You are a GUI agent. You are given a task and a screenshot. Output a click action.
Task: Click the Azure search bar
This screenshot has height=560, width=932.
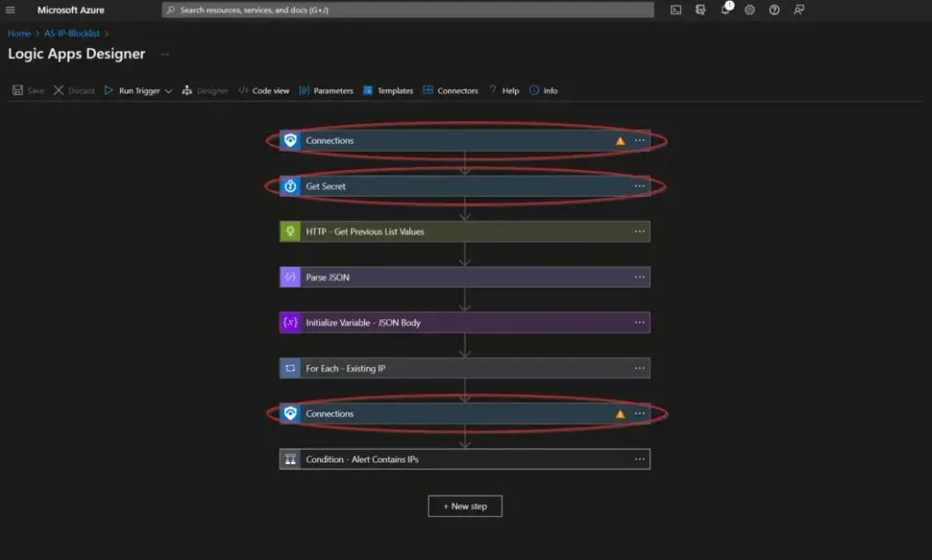410,10
